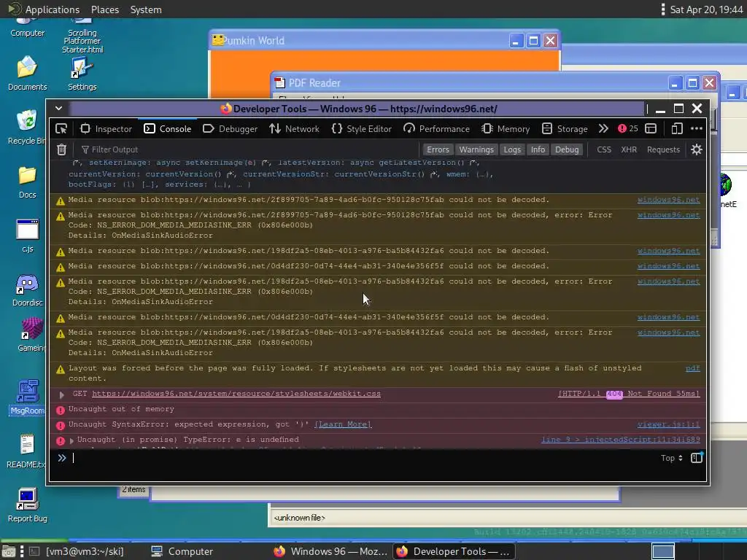747x560 pixels.
Task: Open c.js file icon
Action: 27,236
